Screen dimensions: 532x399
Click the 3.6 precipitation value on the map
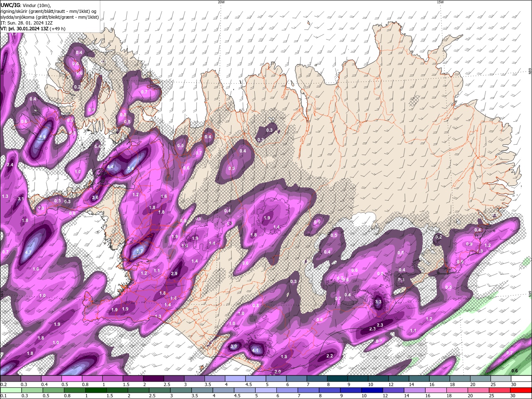pyautogui.click(x=95, y=197)
